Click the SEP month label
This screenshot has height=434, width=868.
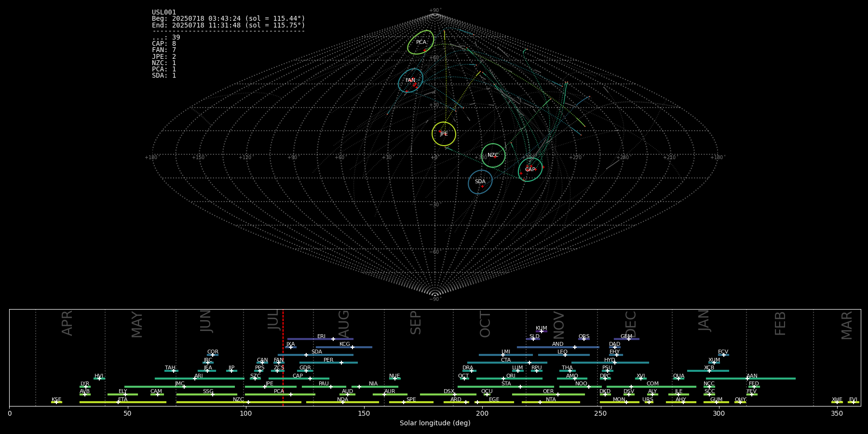point(416,323)
